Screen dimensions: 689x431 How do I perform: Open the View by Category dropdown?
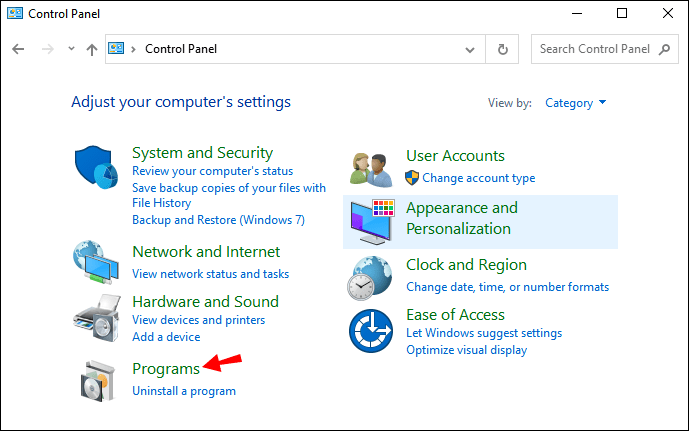coord(576,103)
